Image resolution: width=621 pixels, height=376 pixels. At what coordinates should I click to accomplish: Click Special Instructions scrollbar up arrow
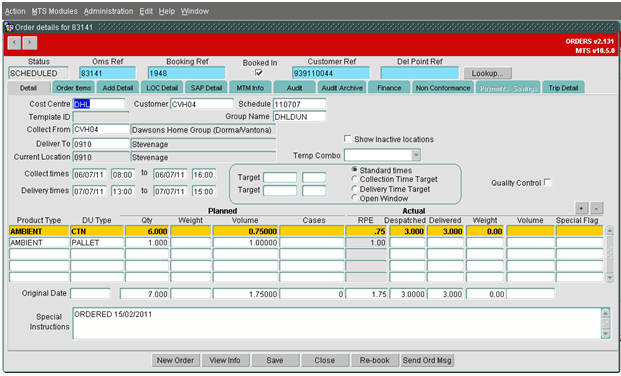605,313
